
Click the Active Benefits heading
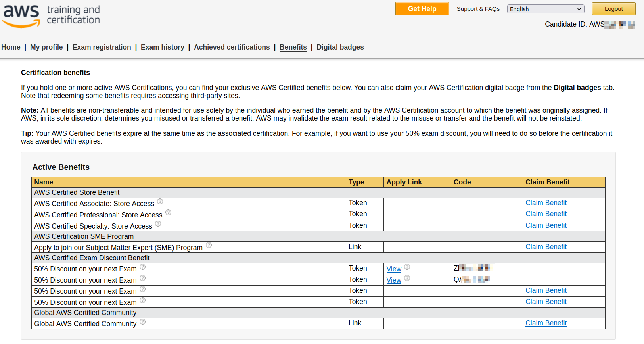61,167
